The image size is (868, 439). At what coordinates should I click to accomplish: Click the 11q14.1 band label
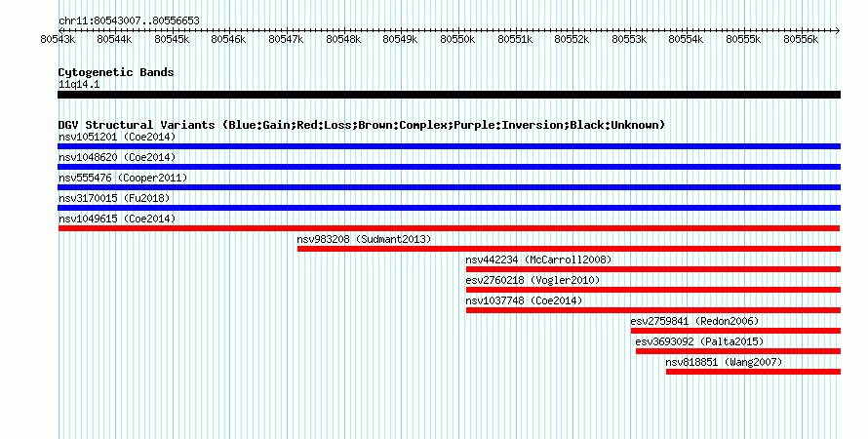click(x=79, y=84)
